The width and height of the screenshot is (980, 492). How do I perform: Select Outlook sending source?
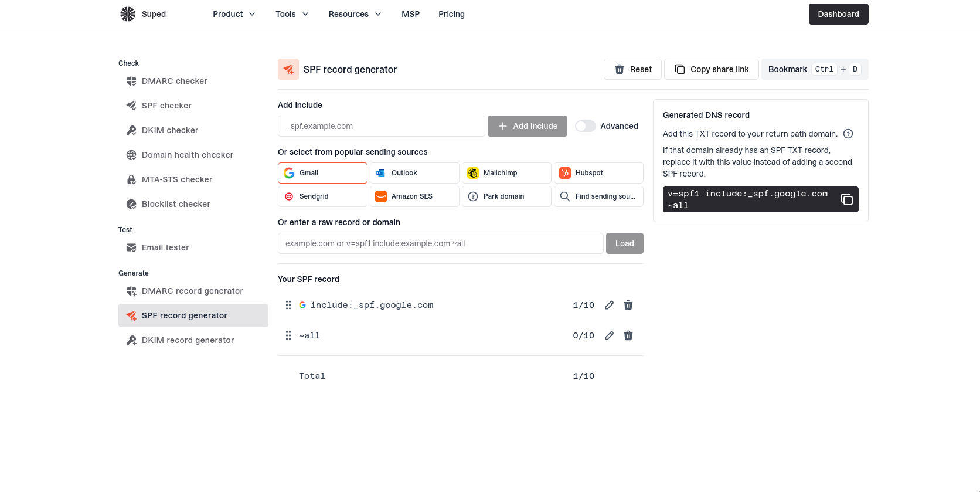click(x=414, y=173)
